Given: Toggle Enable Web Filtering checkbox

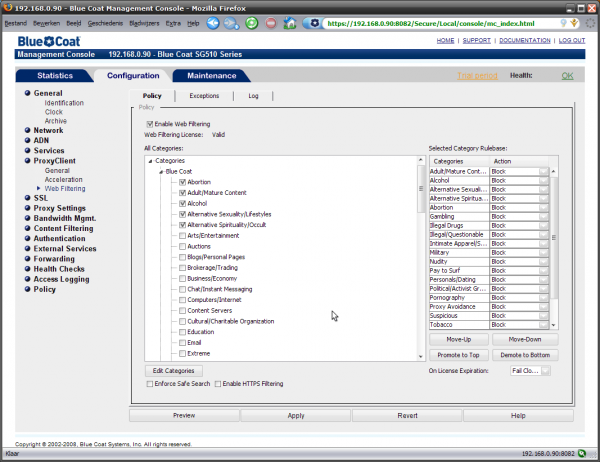Looking at the screenshot, I should tap(150, 124).
